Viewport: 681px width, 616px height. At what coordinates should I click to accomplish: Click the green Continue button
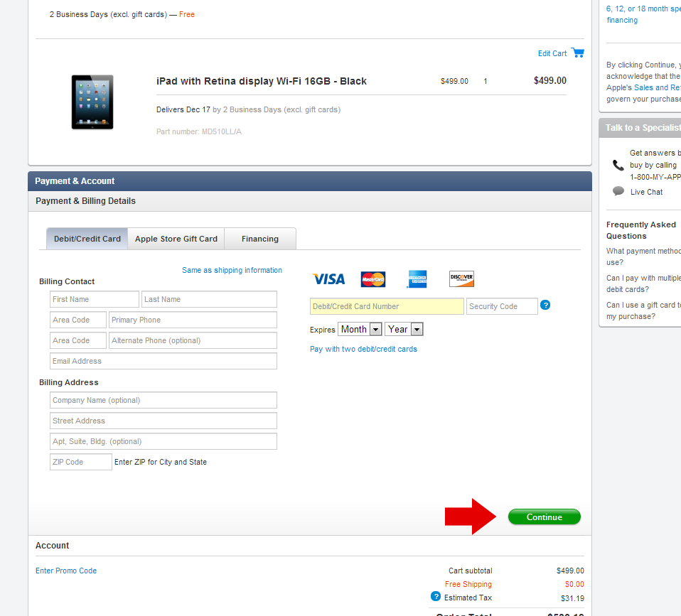click(545, 517)
